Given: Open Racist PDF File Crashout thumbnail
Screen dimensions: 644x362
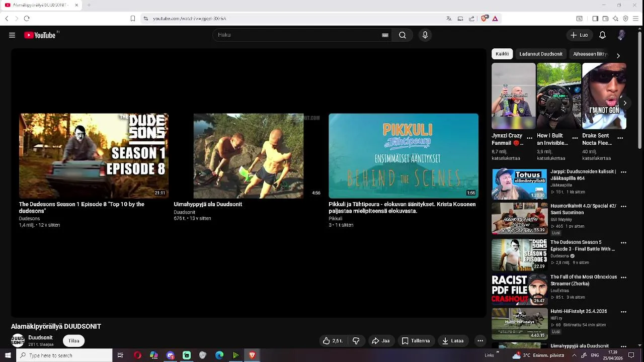Looking at the screenshot, I should click(x=519, y=289).
